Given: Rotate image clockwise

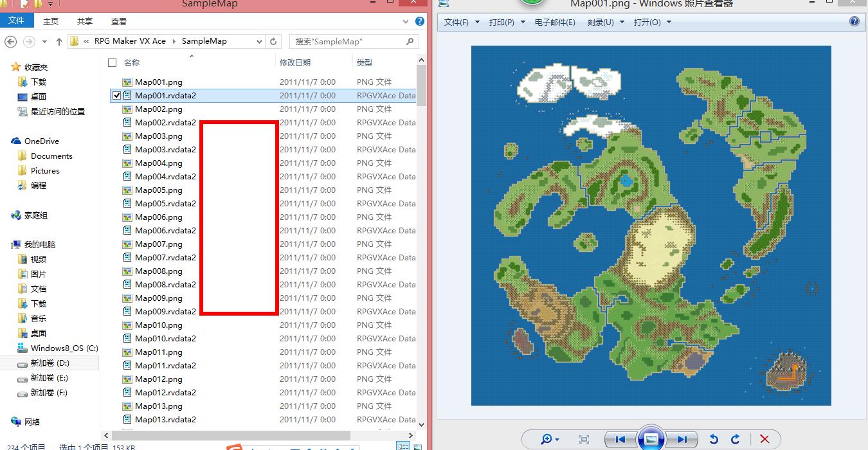Looking at the screenshot, I should tap(735, 439).
